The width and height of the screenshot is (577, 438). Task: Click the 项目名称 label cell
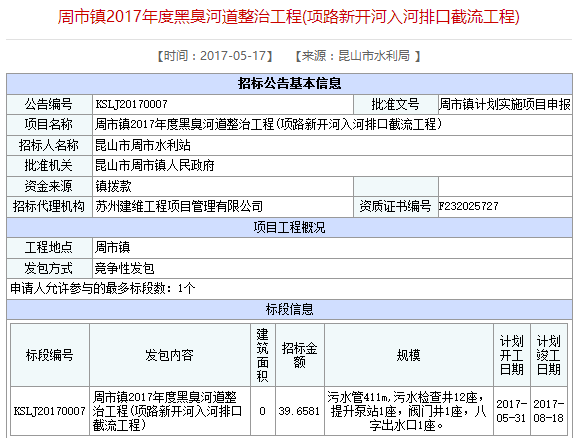[x=49, y=124]
